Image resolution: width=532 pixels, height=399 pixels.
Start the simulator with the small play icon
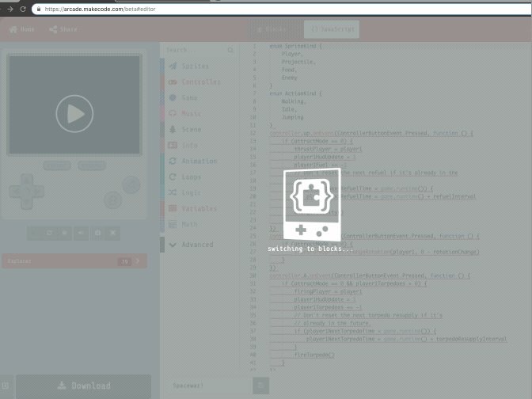pyautogui.click(x=34, y=233)
